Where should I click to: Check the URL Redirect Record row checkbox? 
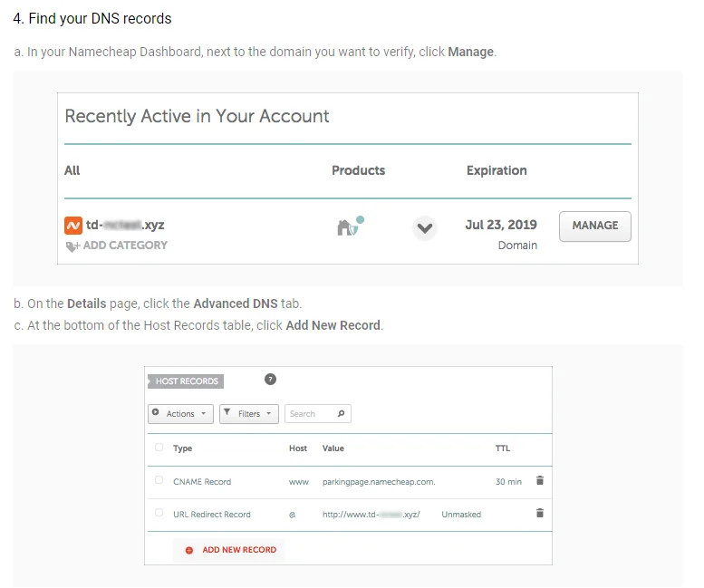159,514
